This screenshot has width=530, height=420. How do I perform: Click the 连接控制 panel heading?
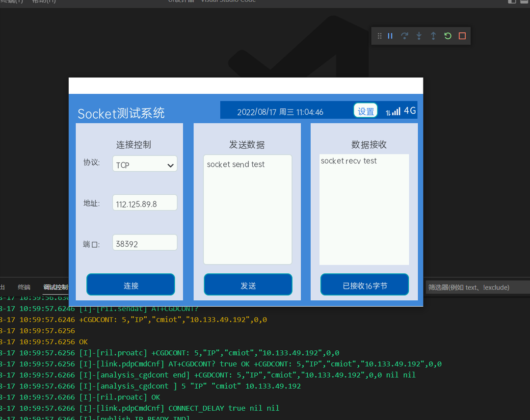[x=133, y=145]
